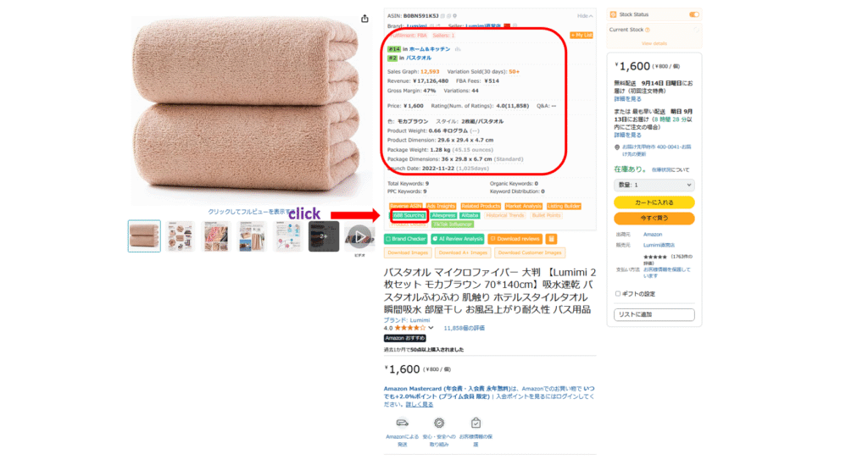The width and height of the screenshot is (868, 460).
Task: Select the second product image thumbnail
Action: coord(181,236)
